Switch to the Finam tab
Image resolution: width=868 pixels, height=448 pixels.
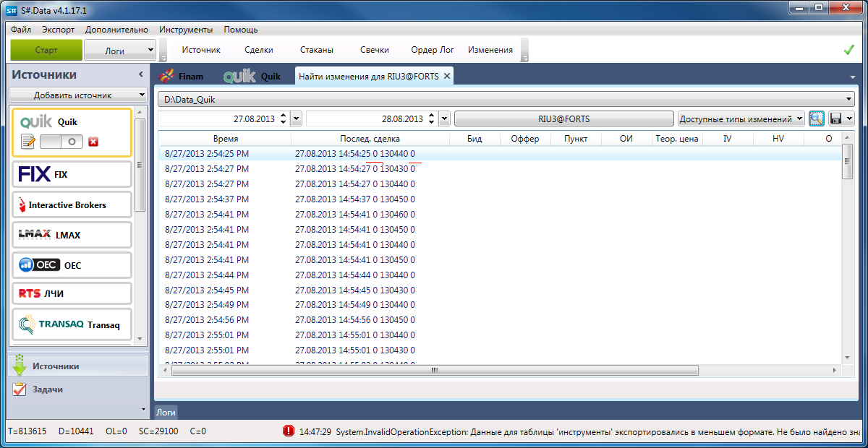(182, 76)
